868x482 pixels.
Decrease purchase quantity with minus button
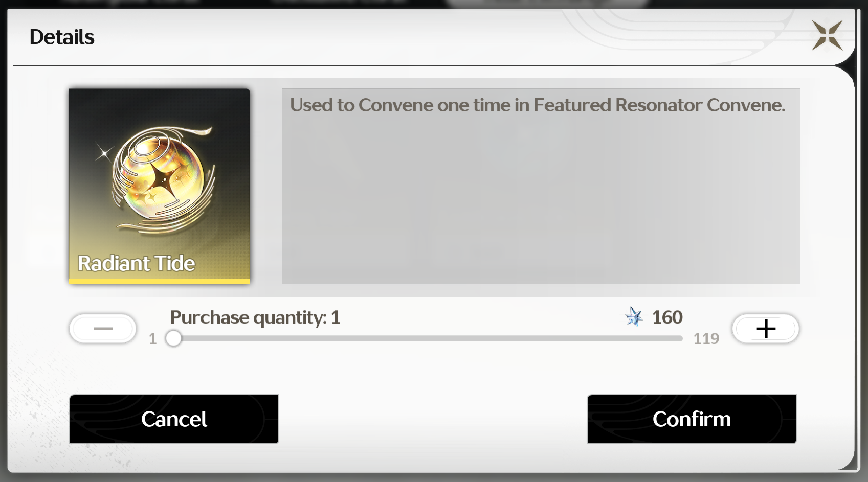pos(103,329)
